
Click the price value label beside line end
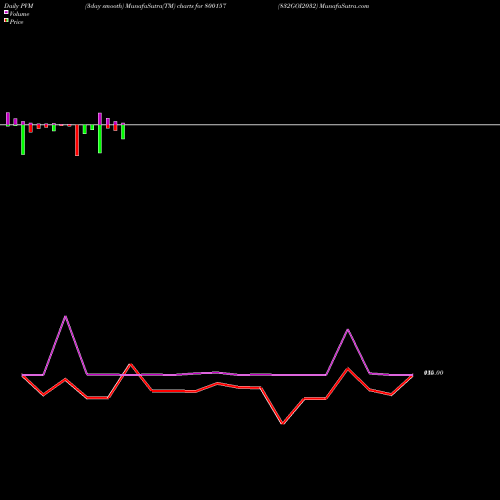tap(433, 373)
